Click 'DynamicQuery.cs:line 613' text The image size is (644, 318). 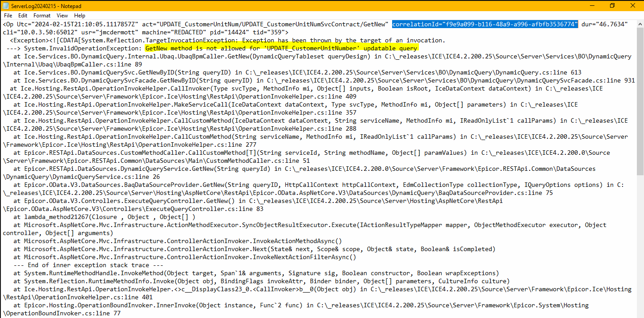(538, 72)
